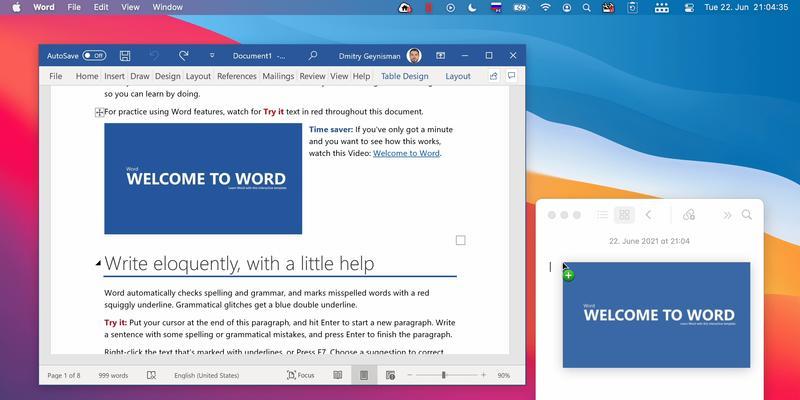Image resolution: width=800 pixels, height=400 pixels.
Task: Expand the Notes toolbar overflow chevrons
Action: click(x=728, y=215)
